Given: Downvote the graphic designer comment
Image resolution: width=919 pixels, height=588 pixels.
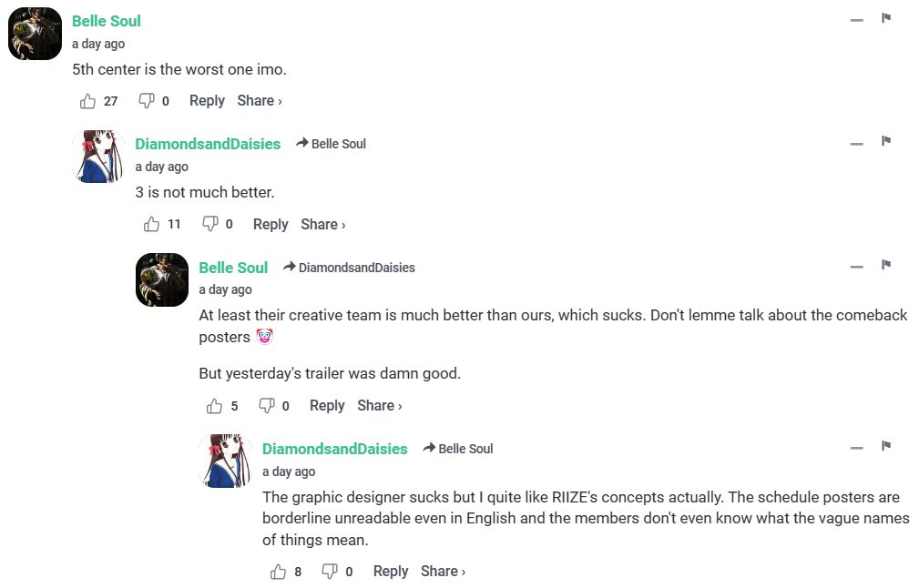Looking at the screenshot, I should (330, 572).
